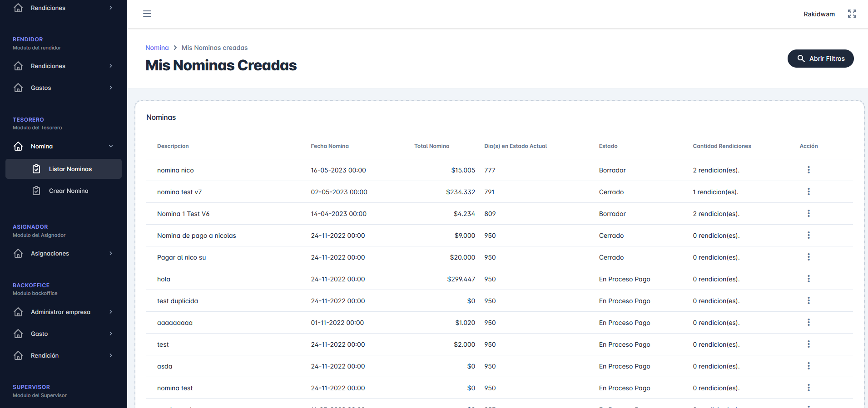Click the Abrir Filtros button
This screenshot has width=868, height=408.
click(x=820, y=59)
